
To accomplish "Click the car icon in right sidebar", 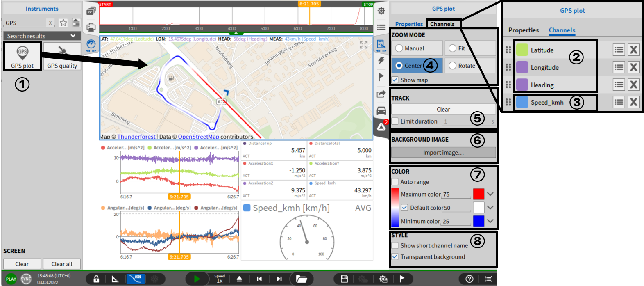I will [381, 110].
